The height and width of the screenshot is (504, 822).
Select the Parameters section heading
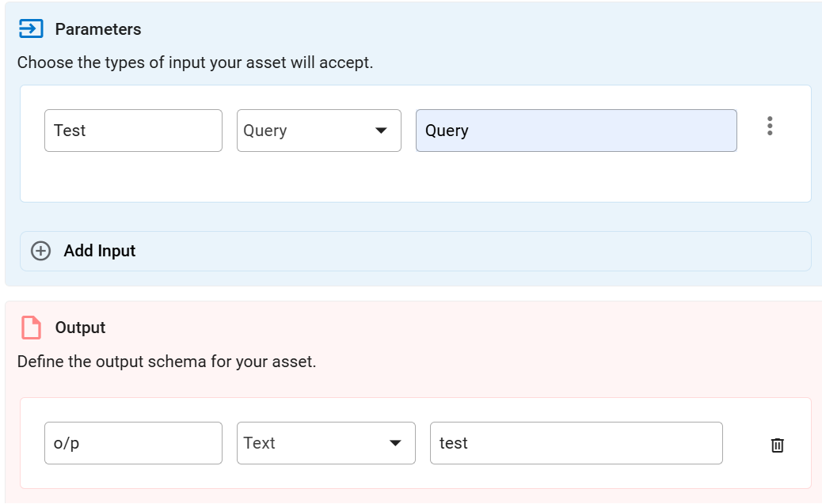98,29
